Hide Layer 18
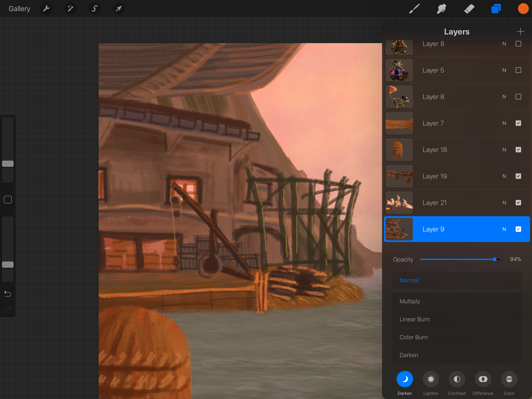The width and height of the screenshot is (532, 399). point(518,150)
